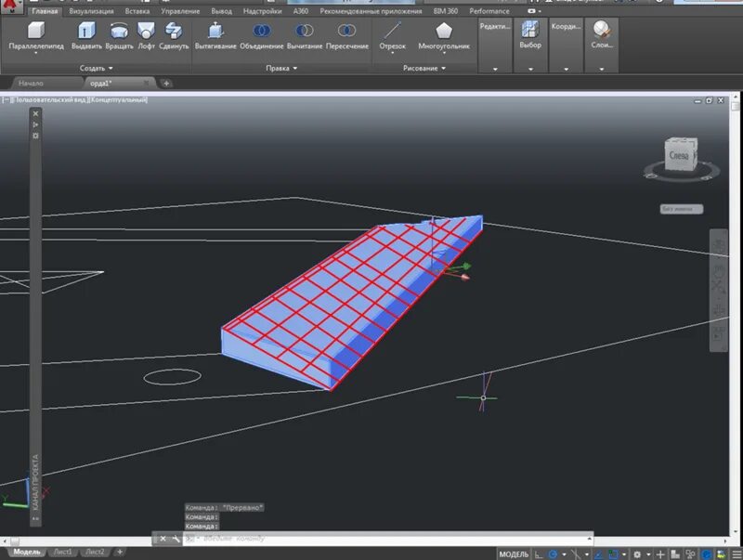Image resolution: width=743 pixels, height=560 pixels.
Task: Switch to the Начало file tab
Action: click(31, 84)
